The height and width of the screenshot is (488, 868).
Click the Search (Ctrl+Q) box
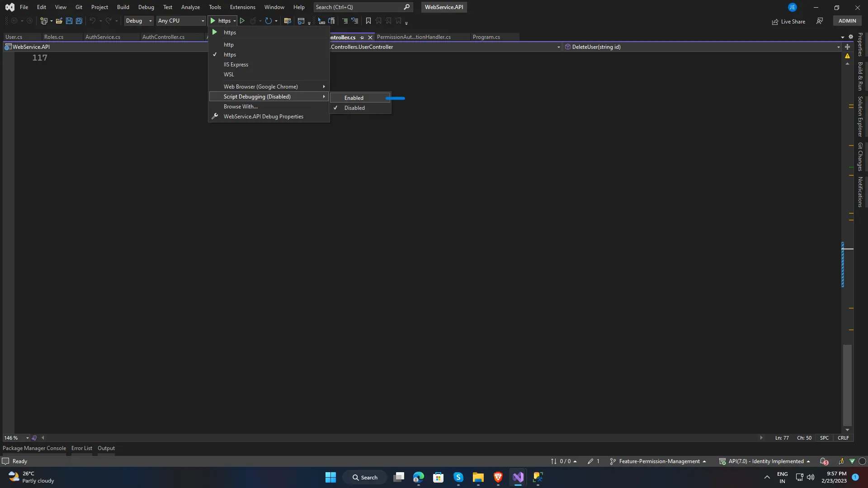pyautogui.click(x=358, y=7)
